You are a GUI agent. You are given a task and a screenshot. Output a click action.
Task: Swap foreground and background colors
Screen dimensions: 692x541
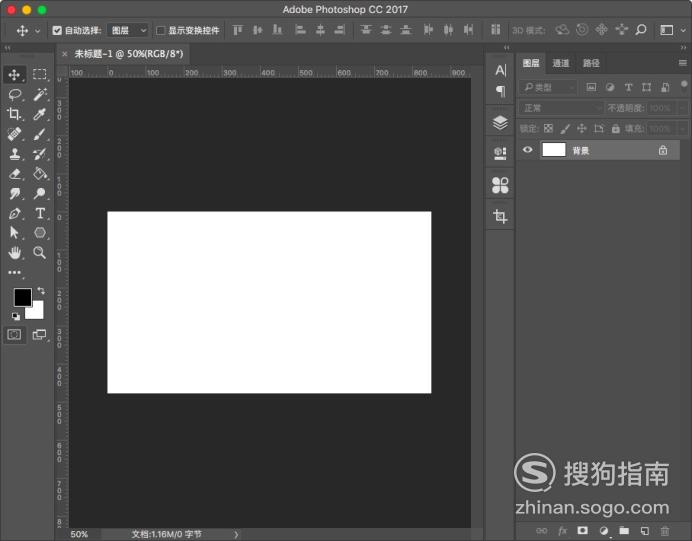[41, 290]
